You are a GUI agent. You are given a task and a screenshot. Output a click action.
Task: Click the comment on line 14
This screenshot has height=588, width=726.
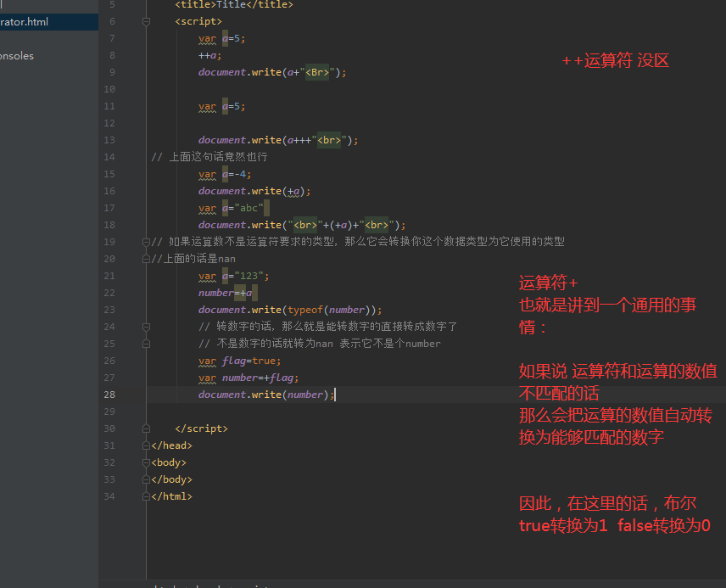coord(209,157)
